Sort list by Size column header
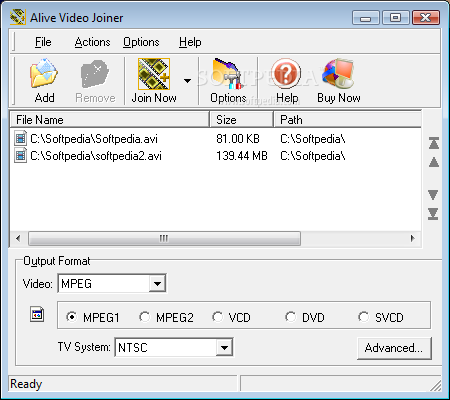This screenshot has height=400, width=450. [x=242, y=120]
